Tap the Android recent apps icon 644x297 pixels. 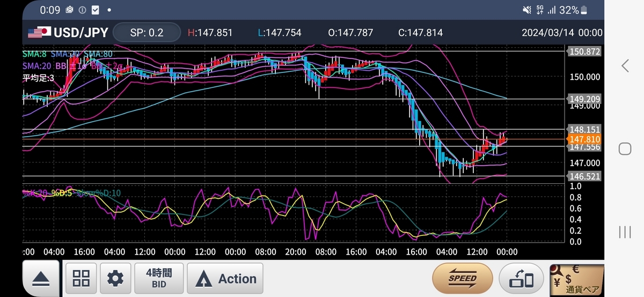pos(625,232)
